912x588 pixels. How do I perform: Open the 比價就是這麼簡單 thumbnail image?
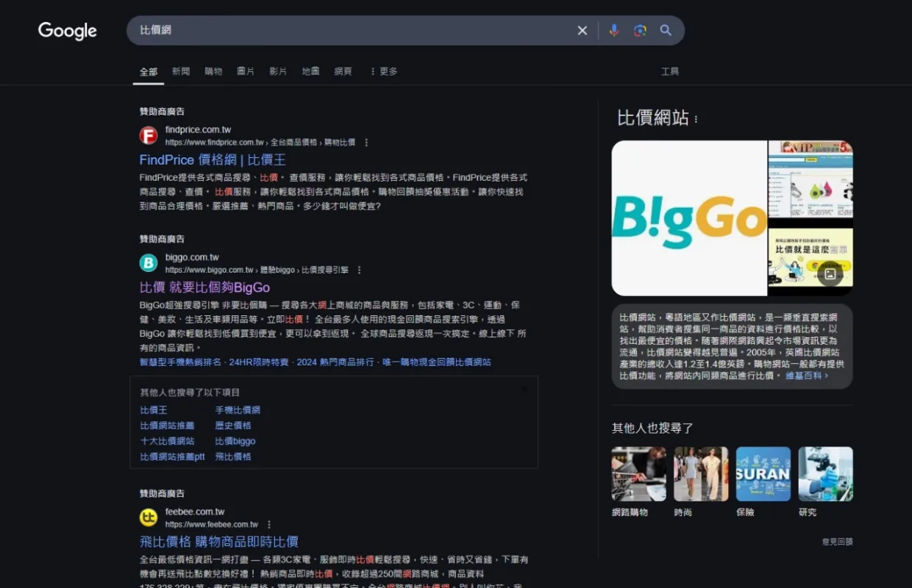(x=811, y=257)
